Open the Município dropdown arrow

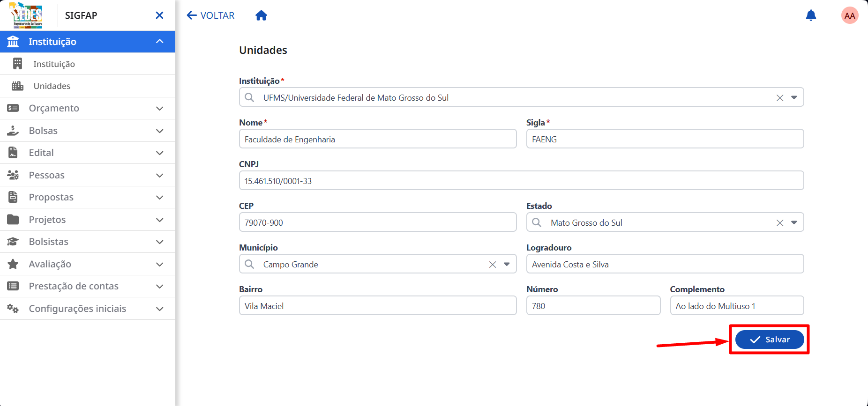[507, 264]
